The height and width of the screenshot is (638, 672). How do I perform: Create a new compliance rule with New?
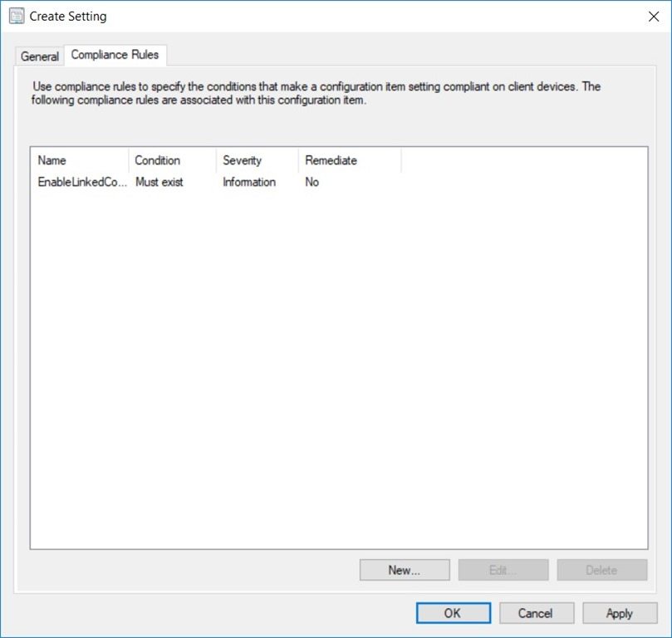(x=405, y=570)
